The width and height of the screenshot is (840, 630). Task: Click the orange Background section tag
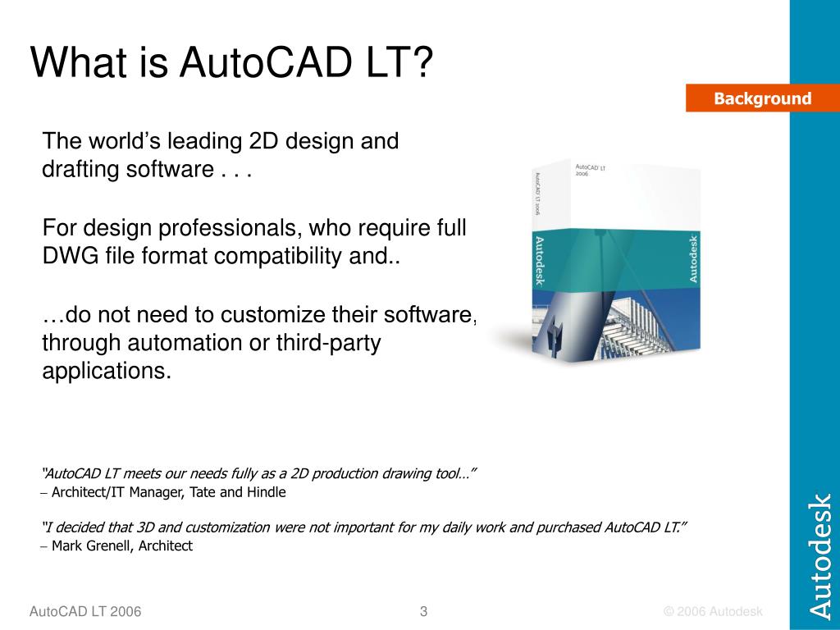pos(762,98)
